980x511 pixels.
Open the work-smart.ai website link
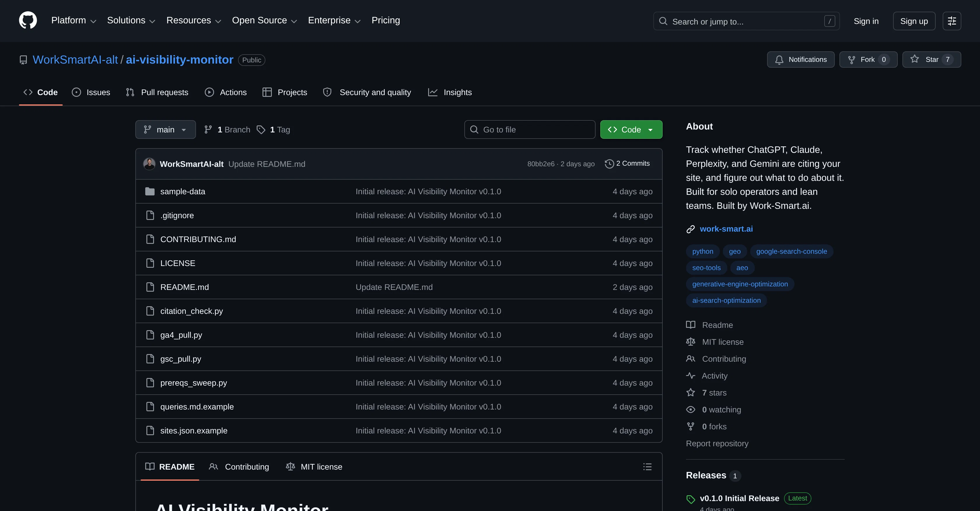[x=726, y=229]
